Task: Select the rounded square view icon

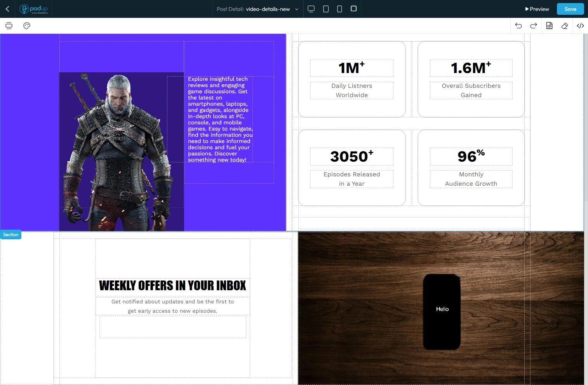Action: click(353, 9)
